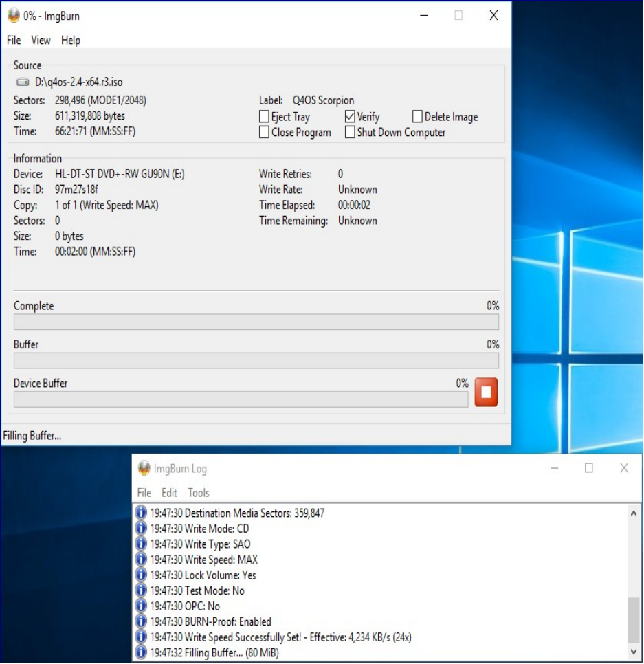Screen dimensions: 644x664
Task: Uncheck the Verify checkbox
Action: point(350,117)
